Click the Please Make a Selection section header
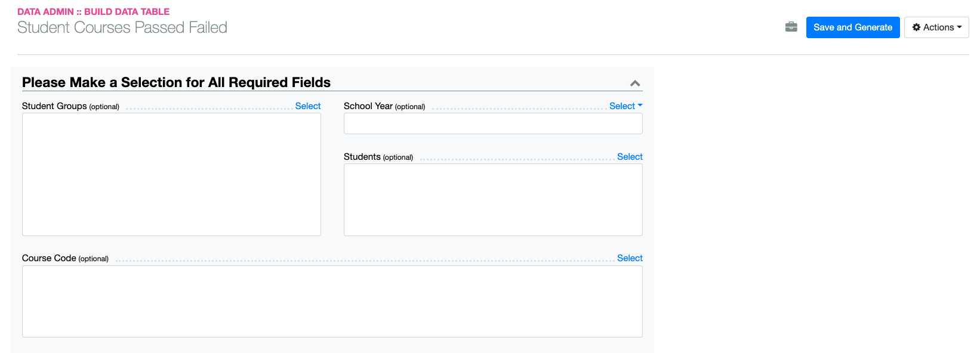 pos(176,82)
